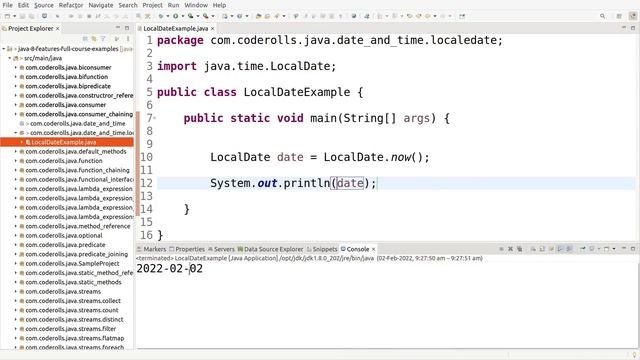Screen dimensions: 640x360
Task: Click Open Console icon
Action: (607, 249)
